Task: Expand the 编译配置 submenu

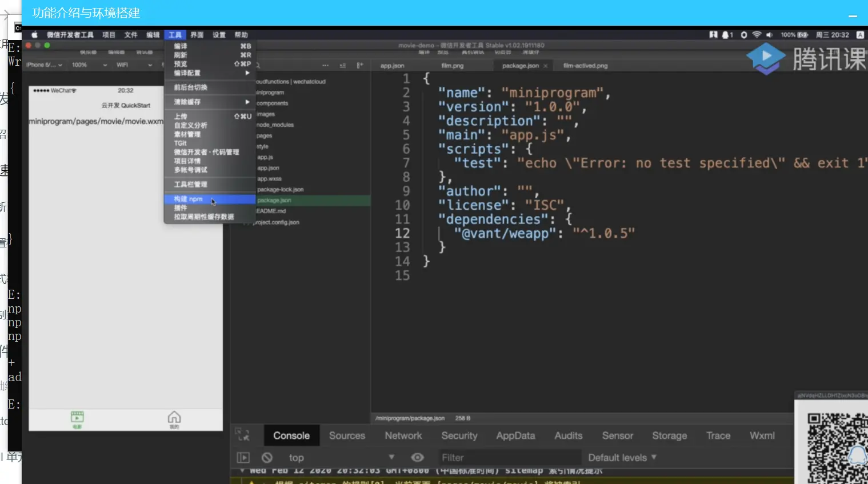Action: click(210, 73)
